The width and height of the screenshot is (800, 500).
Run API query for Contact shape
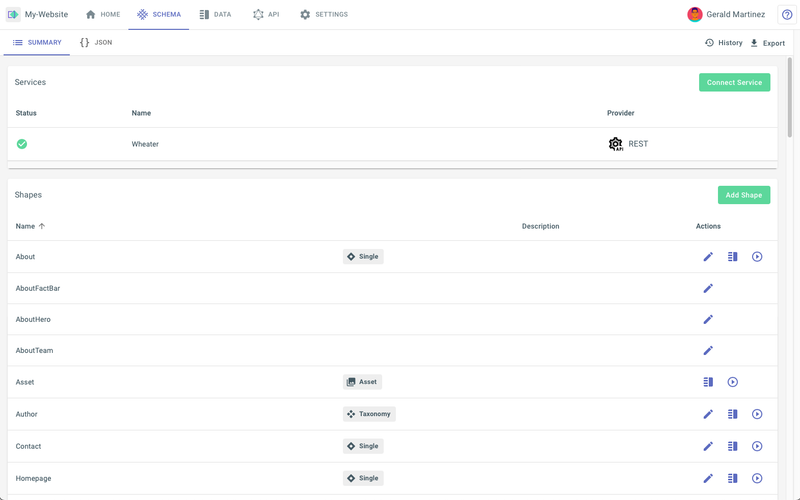757,446
